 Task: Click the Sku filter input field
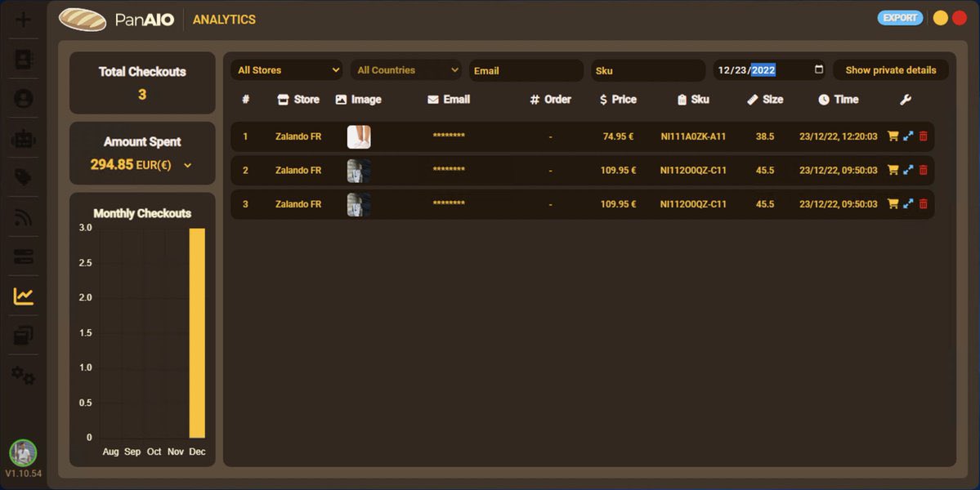pyautogui.click(x=648, y=70)
